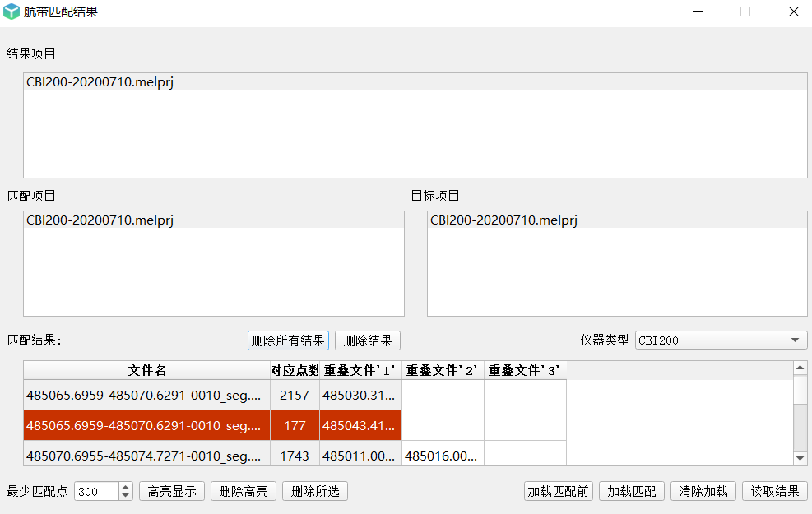812x514 pixels.
Task: Click 删除结果 button
Action: tap(368, 340)
